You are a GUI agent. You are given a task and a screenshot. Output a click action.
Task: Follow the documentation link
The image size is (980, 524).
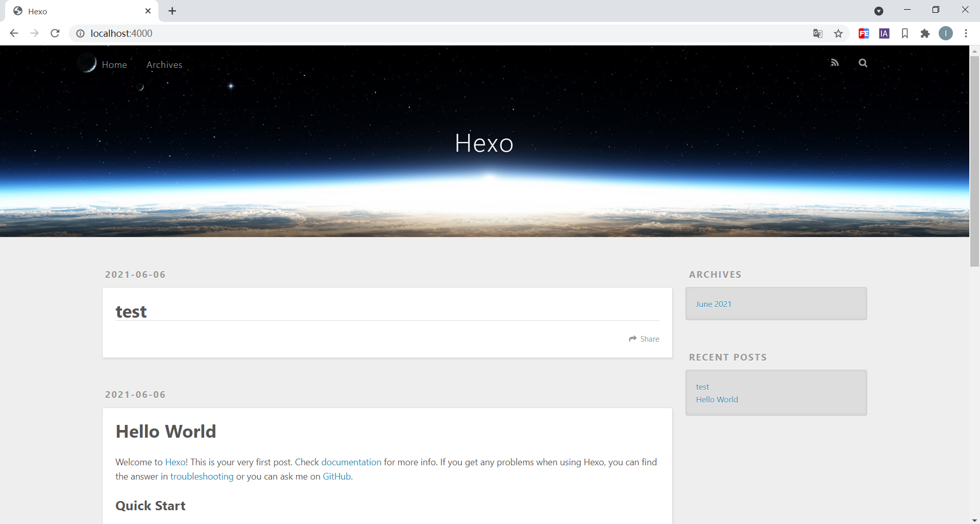(x=351, y=462)
